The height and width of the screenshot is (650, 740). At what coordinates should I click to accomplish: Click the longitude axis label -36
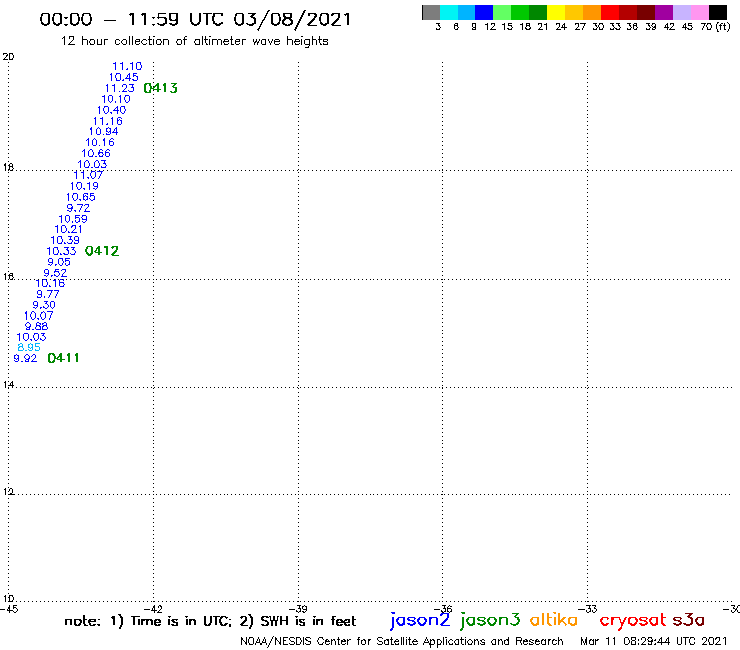tap(443, 609)
